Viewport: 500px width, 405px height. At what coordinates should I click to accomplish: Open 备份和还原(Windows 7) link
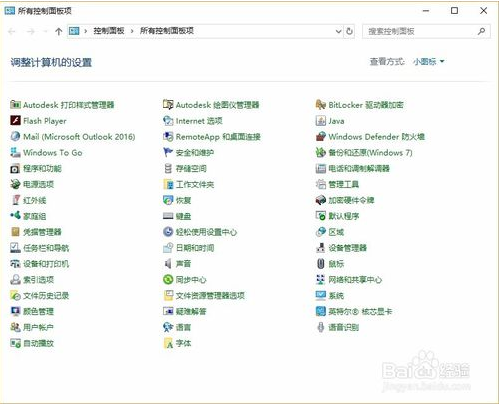[370, 152]
